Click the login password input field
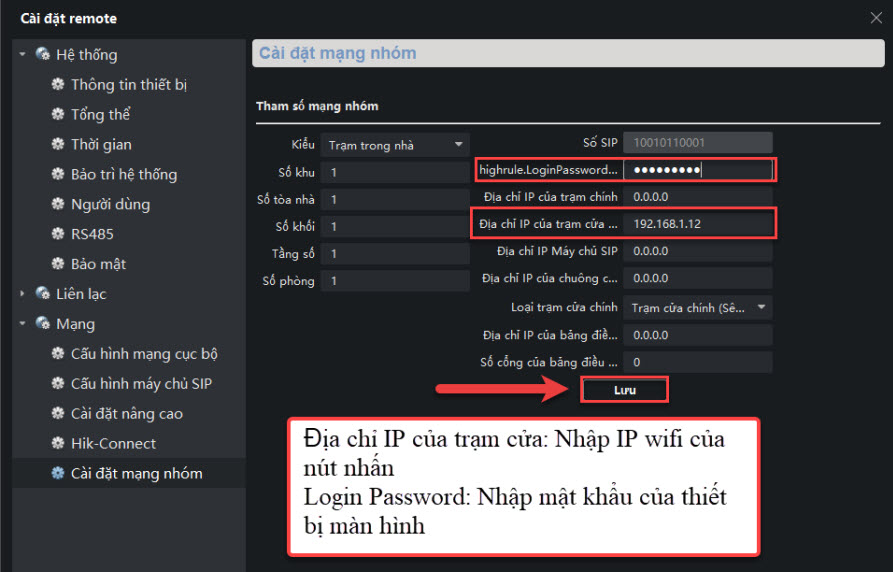Image resolution: width=893 pixels, height=572 pixels. pyautogui.click(x=697, y=170)
